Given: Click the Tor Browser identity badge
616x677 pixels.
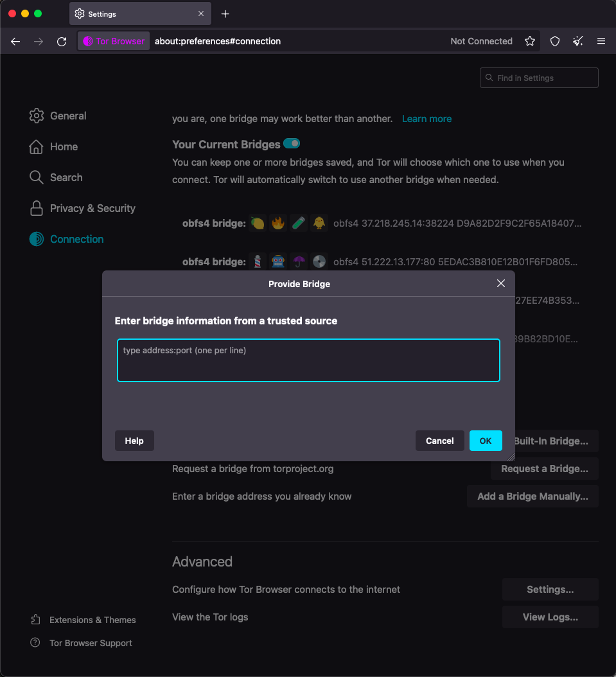Looking at the screenshot, I should pos(114,41).
